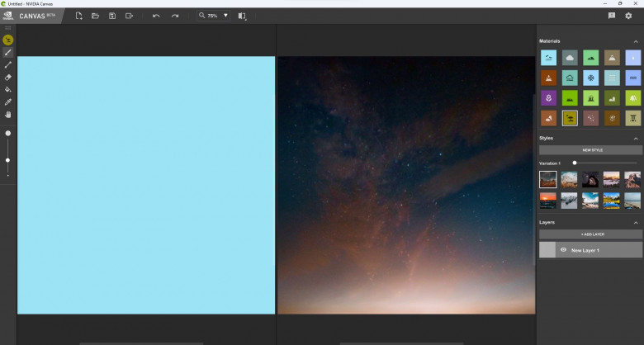Image resolution: width=644 pixels, height=345 pixels.
Task: Apply the rock arch night style thumbnail
Action: [x=590, y=179]
